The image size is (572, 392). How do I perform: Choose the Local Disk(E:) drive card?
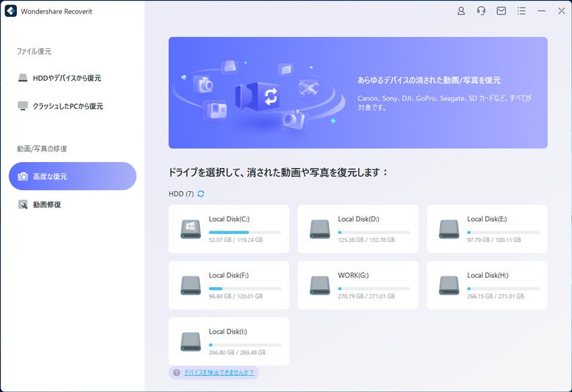point(487,229)
